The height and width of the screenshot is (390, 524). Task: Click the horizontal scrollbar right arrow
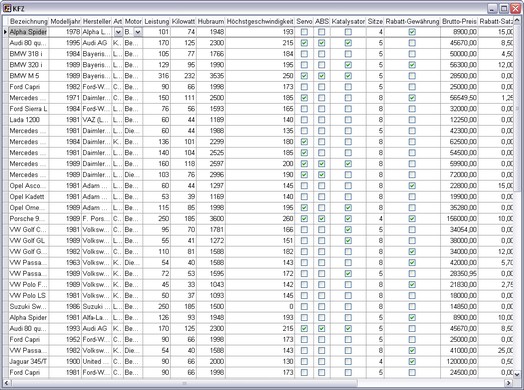[x=509, y=383]
